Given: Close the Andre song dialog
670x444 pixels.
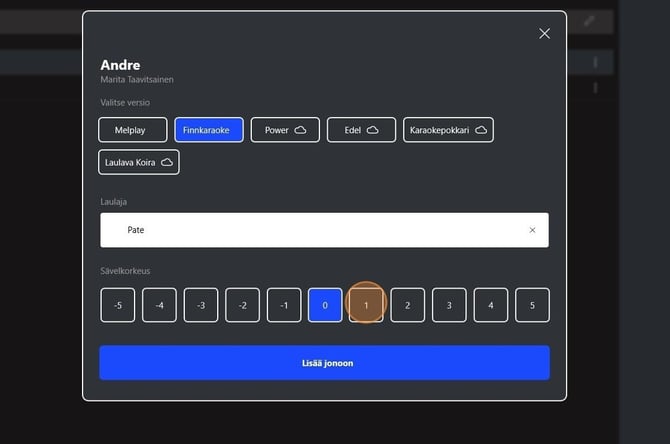Looking at the screenshot, I should pyautogui.click(x=544, y=34).
